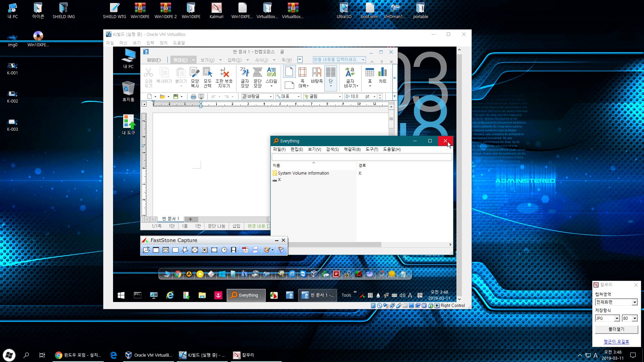Click 폴더열기 button in 칼무리
The height and width of the screenshot is (362, 644).
(616, 329)
